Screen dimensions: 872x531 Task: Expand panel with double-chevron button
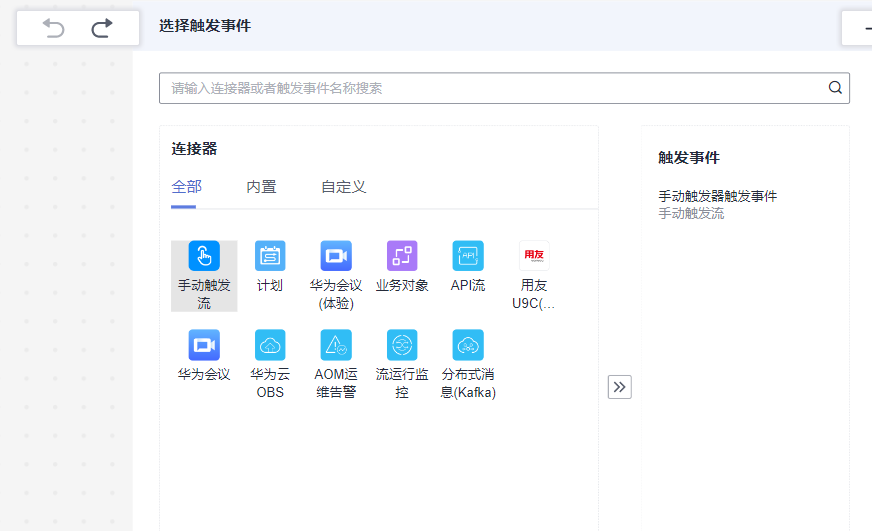click(x=620, y=387)
